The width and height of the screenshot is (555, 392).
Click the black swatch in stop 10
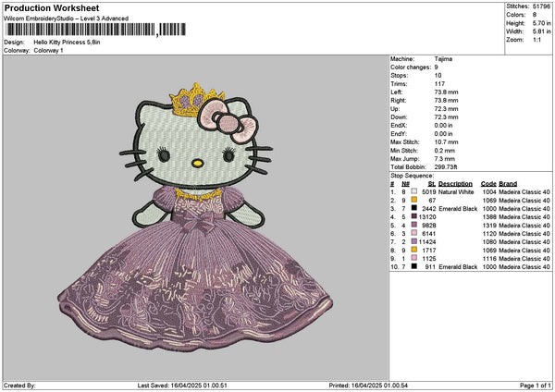pos(414,266)
